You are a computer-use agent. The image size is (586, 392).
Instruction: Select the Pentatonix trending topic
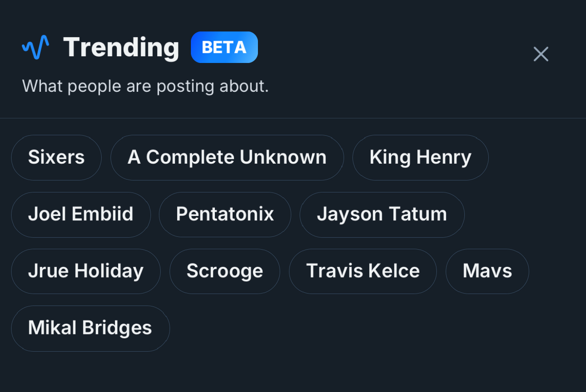click(x=225, y=214)
